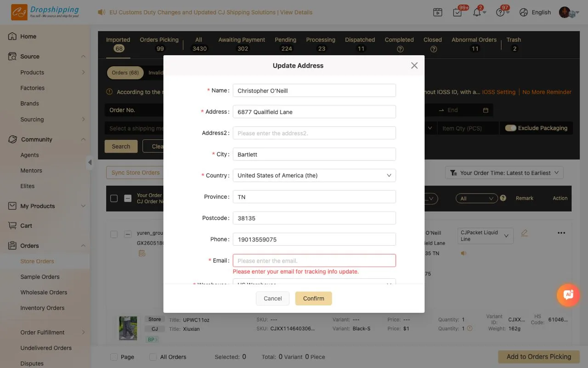The image size is (588, 368).
Task: Click the Home icon in sidebar
Action: (x=12, y=36)
